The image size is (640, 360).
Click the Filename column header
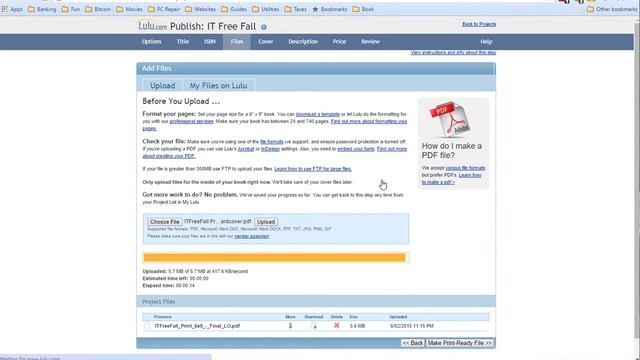click(162, 317)
